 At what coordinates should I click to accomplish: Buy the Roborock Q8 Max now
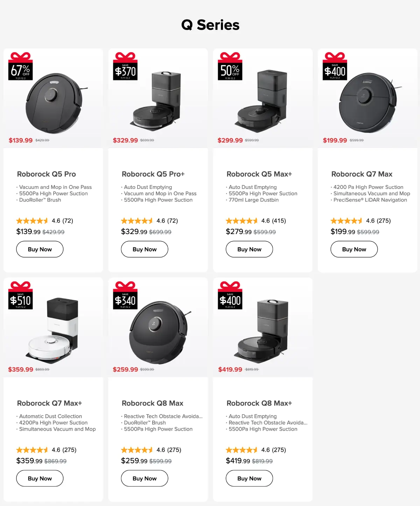145,479
